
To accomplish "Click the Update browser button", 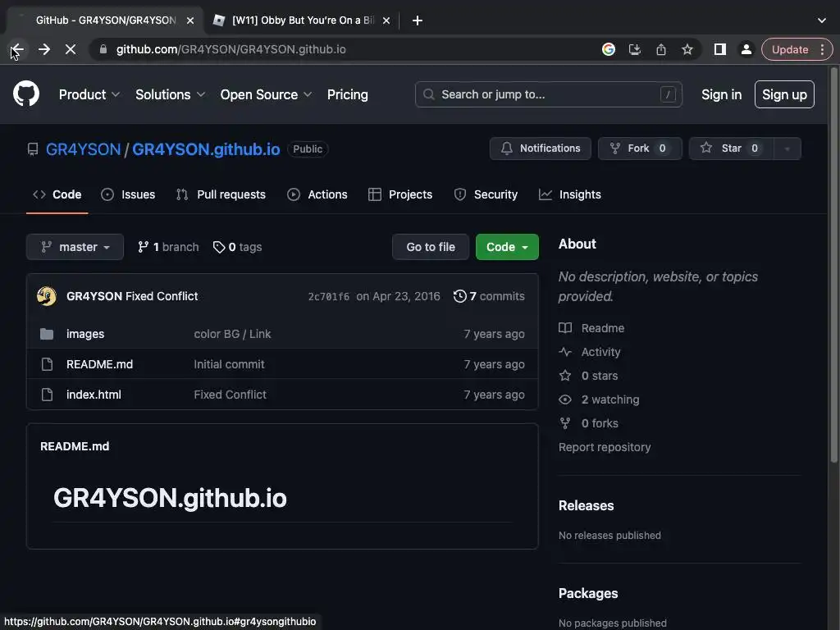I will (790, 49).
